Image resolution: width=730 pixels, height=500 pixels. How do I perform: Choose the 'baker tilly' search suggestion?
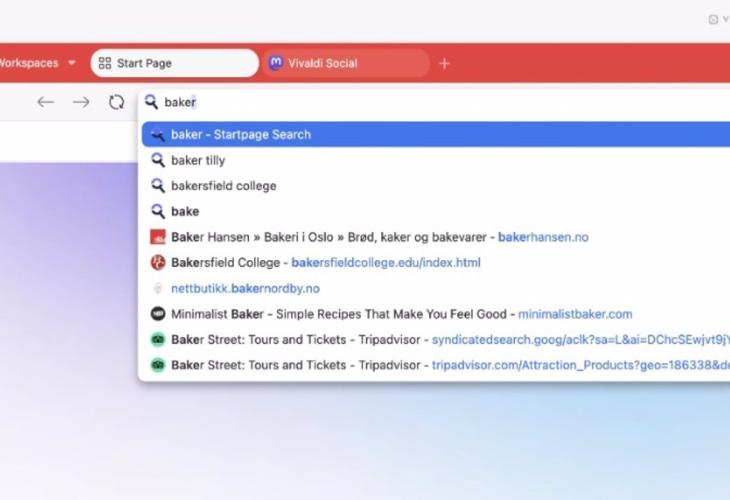(198, 160)
